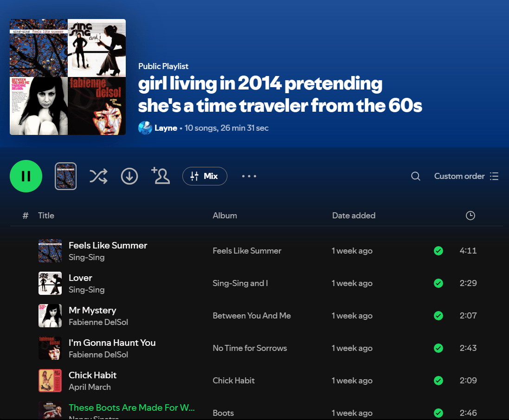
Task: Click the duration clock column header
Action: pyautogui.click(x=470, y=216)
